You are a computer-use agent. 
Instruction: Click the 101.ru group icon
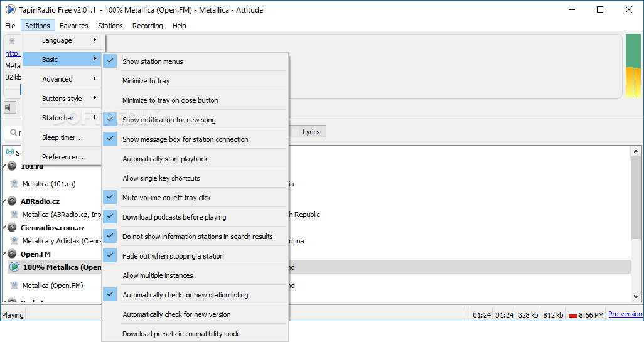[13, 166]
